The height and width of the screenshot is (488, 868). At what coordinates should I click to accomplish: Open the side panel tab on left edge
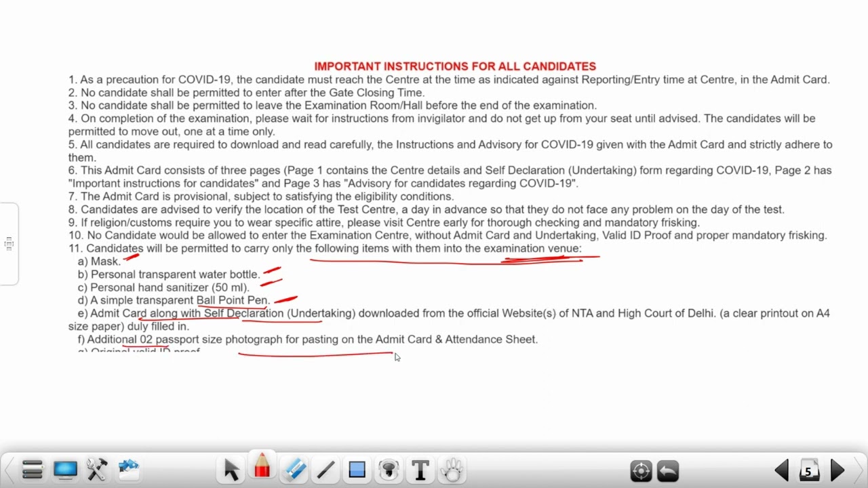pos(9,244)
